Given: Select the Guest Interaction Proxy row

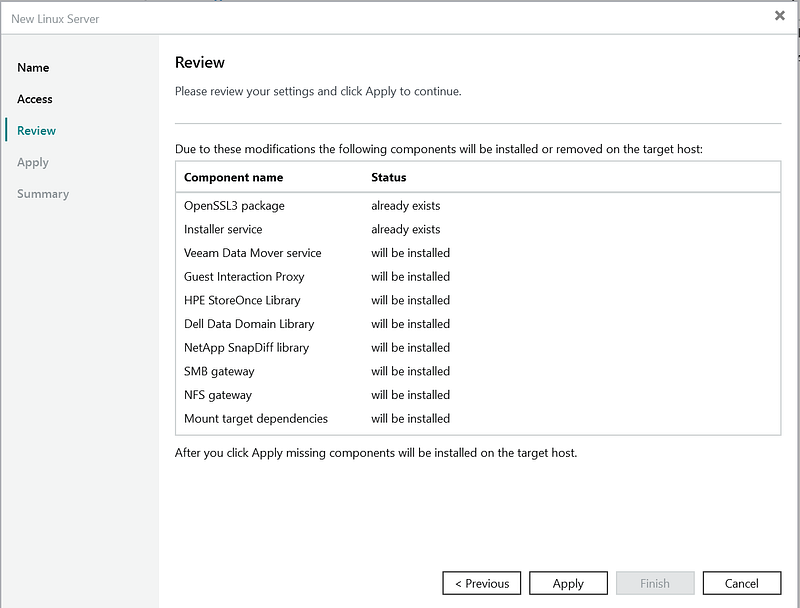Looking at the screenshot, I should [x=244, y=277].
